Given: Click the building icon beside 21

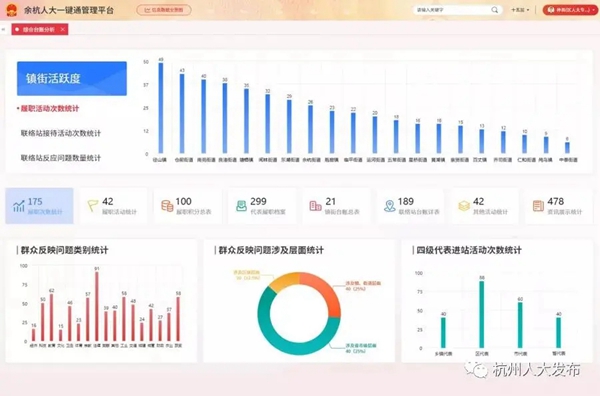Looking at the screenshot, I should (x=315, y=206).
